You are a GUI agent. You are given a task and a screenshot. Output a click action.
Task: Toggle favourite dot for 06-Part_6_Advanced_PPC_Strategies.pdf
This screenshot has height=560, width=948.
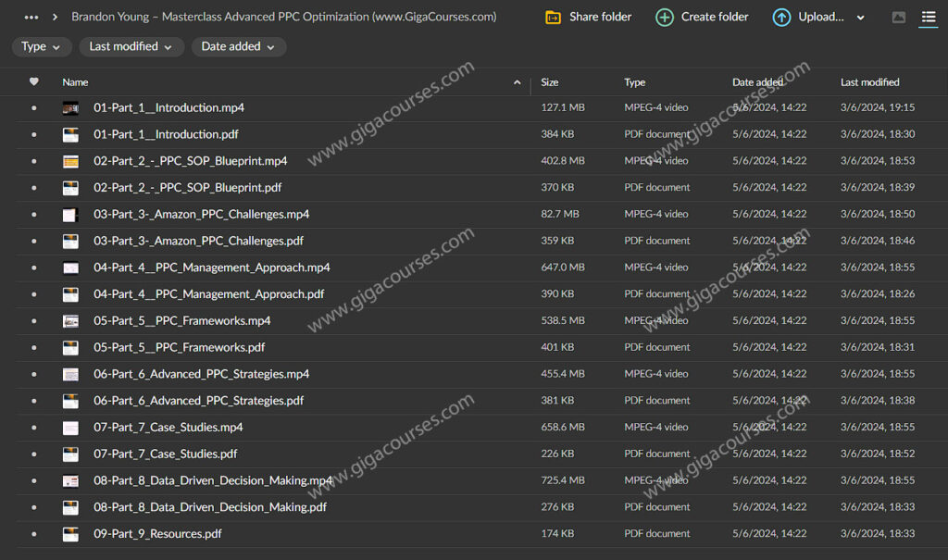click(34, 401)
